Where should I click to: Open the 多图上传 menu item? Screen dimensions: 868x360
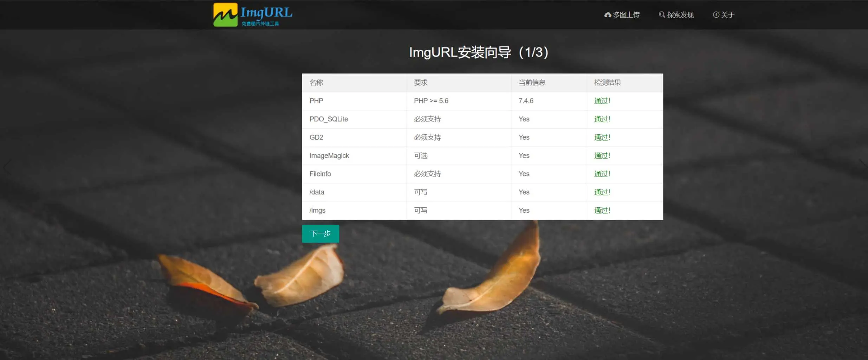[x=626, y=15]
